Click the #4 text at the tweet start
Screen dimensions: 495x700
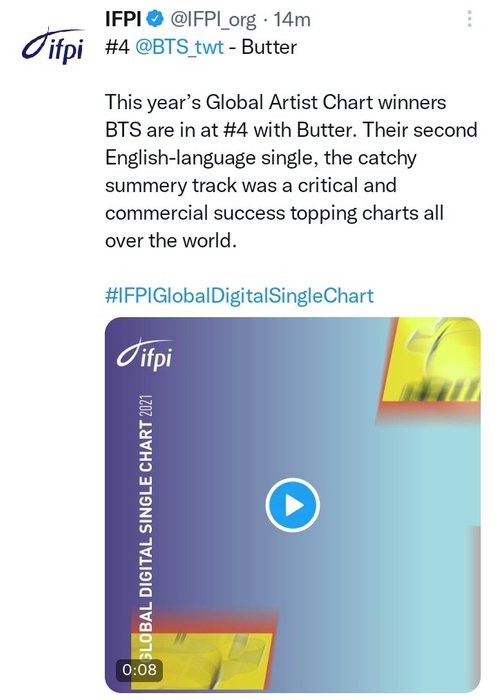(117, 47)
